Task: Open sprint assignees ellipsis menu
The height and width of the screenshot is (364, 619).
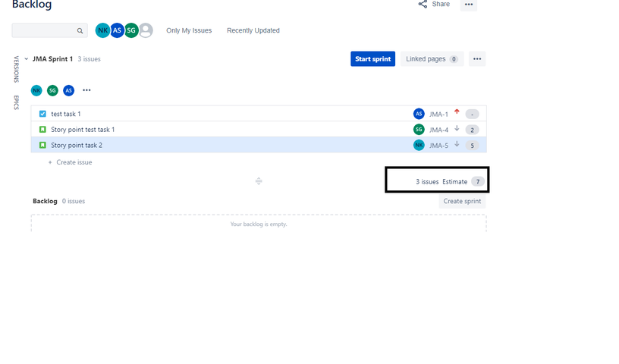Action: click(86, 90)
